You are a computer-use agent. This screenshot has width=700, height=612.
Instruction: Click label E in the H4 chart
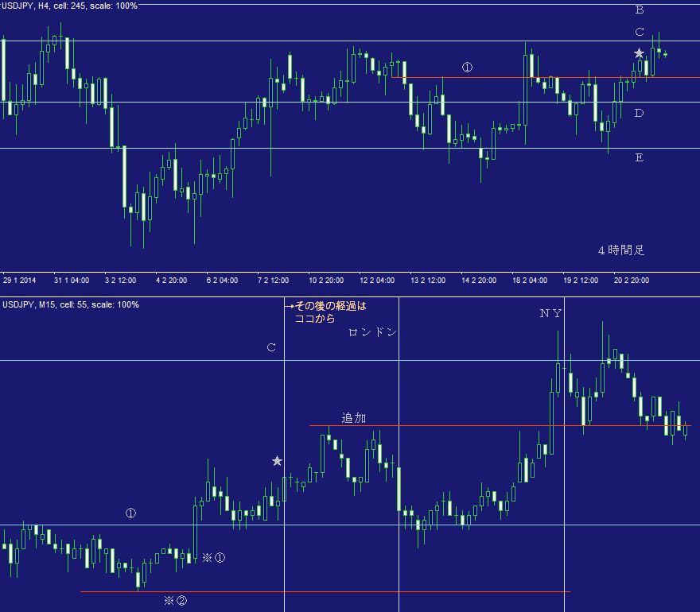point(640,157)
